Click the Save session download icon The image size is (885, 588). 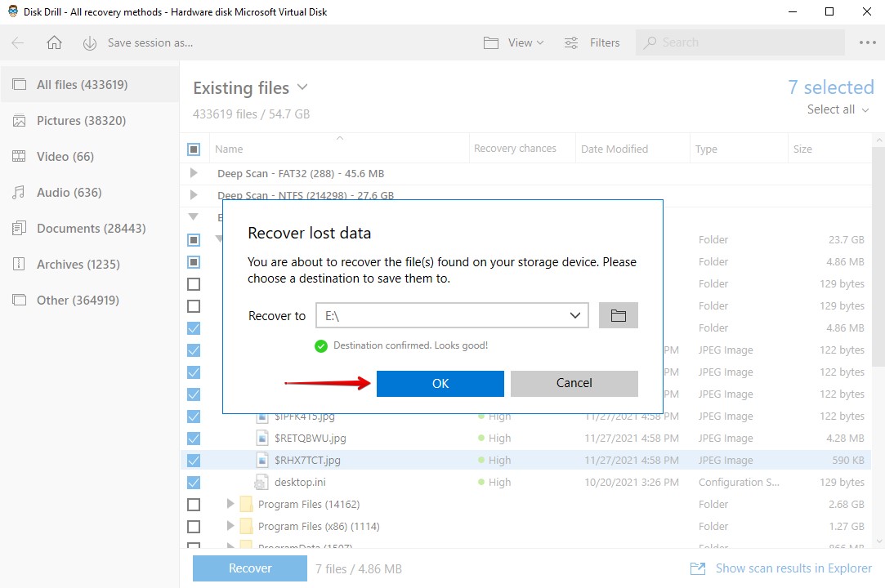[x=90, y=43]
